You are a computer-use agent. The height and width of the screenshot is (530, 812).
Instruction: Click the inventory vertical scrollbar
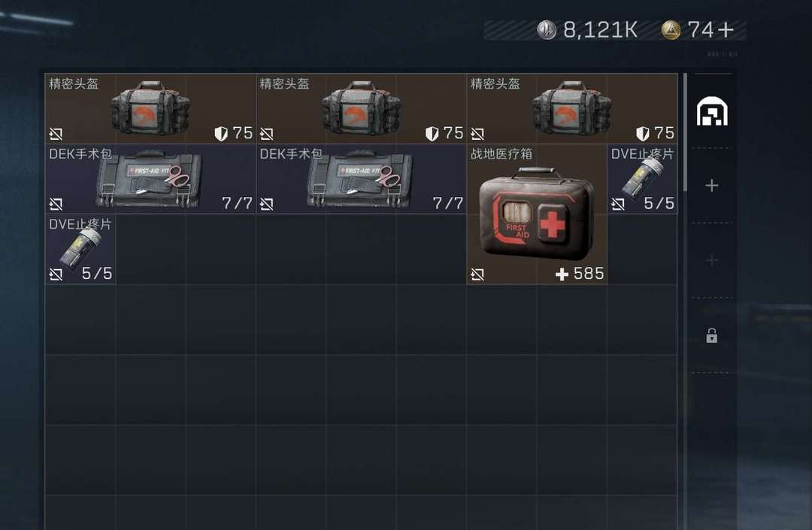coord(685,132)
